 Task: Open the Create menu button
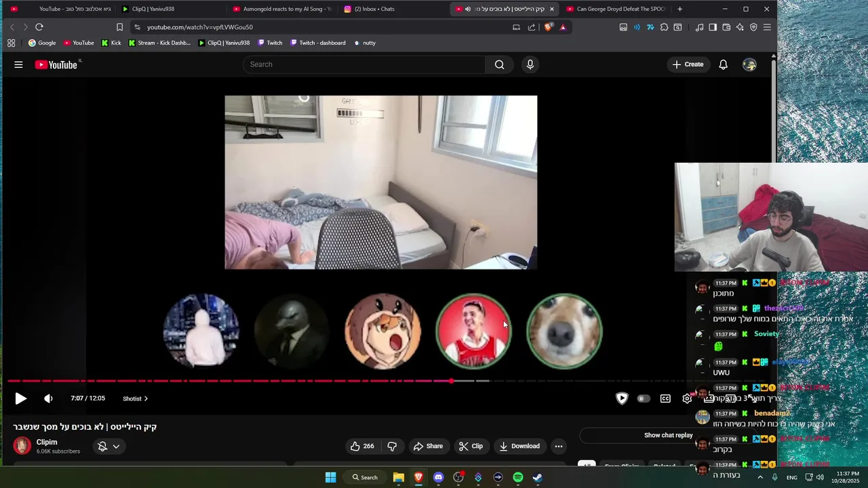[688, 64]
